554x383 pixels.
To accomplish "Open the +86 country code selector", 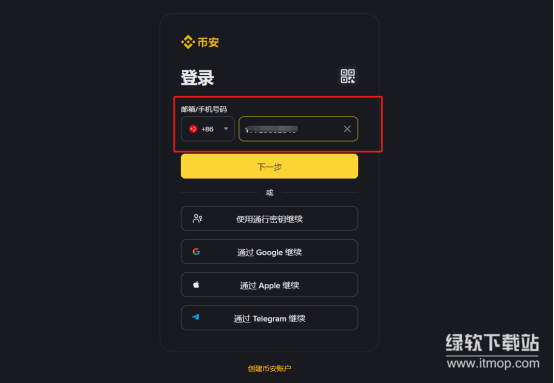I will tap(208, 129).
